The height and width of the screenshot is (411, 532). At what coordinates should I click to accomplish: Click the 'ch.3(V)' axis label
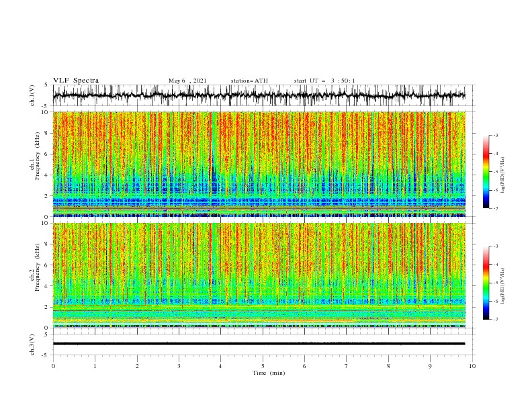[32, 345]
